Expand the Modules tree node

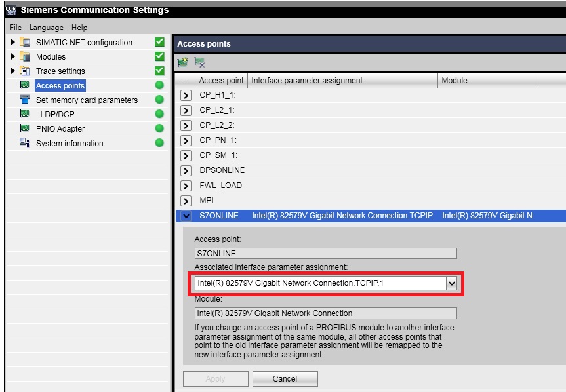click(12, 56)
